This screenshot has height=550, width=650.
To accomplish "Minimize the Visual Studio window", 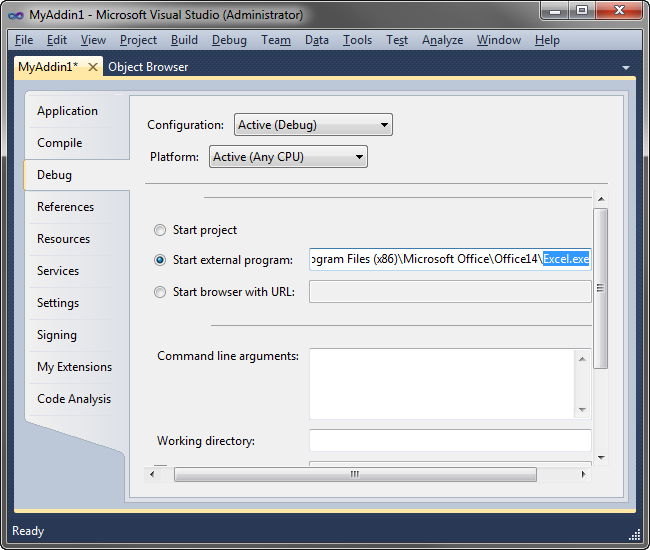I will (555, 10).
